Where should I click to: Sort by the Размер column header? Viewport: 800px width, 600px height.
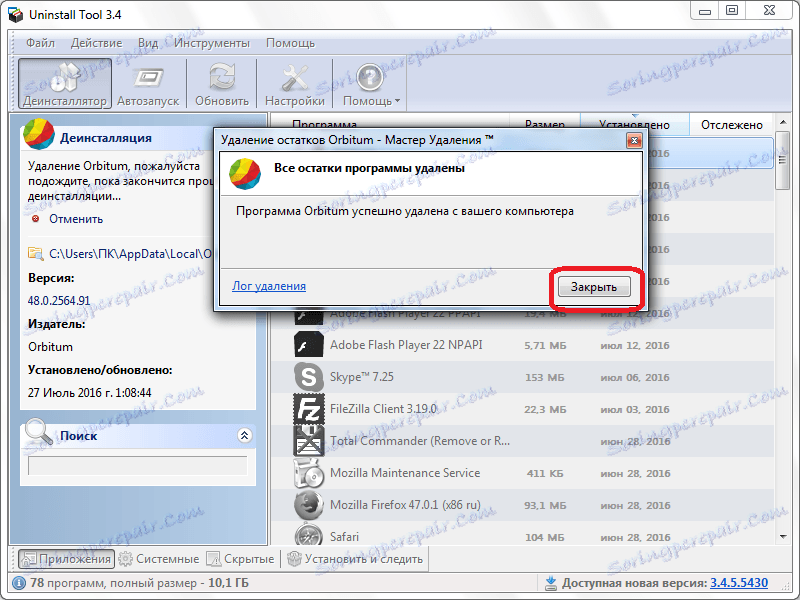click(545, 124)
